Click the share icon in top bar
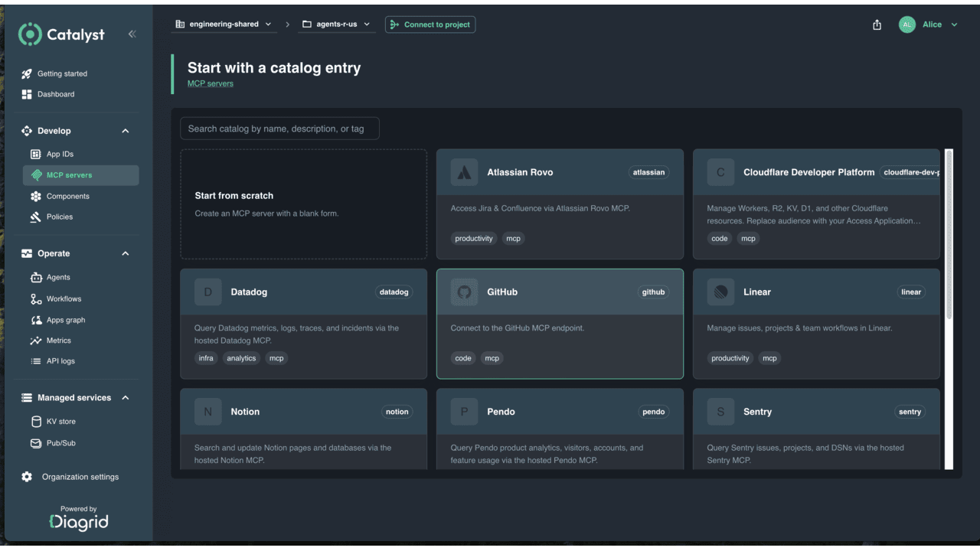The image size is (980, 551). click(877, 24)
